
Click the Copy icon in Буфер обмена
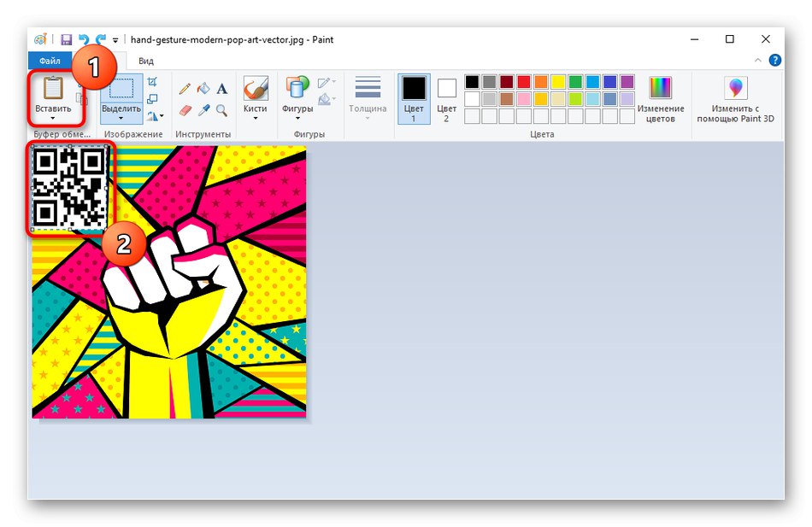coord(82,98)
